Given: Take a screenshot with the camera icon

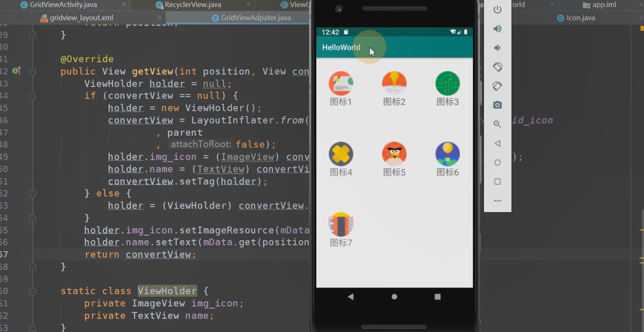Looking at the screenshot, I should (x=497, y=105).
